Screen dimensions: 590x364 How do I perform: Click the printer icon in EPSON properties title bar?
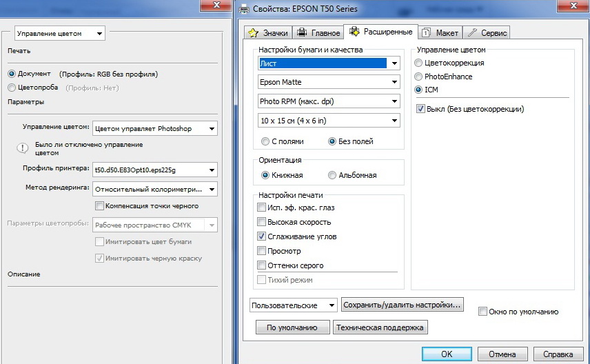(x=244, y=9)
